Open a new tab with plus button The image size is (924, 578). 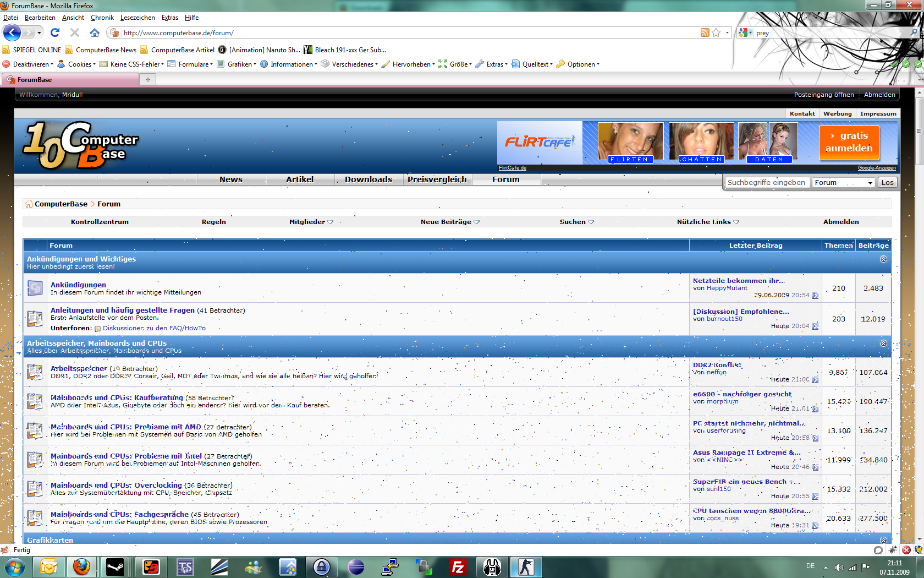148,80
